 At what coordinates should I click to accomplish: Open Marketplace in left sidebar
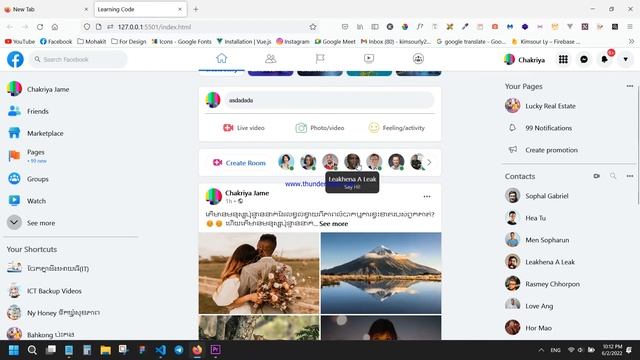(x=45, y=133)
